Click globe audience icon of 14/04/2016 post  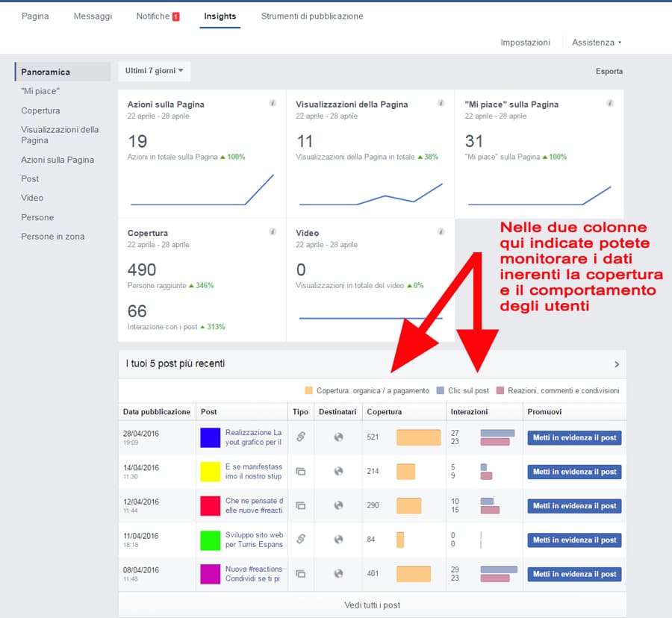pos(338,472)
